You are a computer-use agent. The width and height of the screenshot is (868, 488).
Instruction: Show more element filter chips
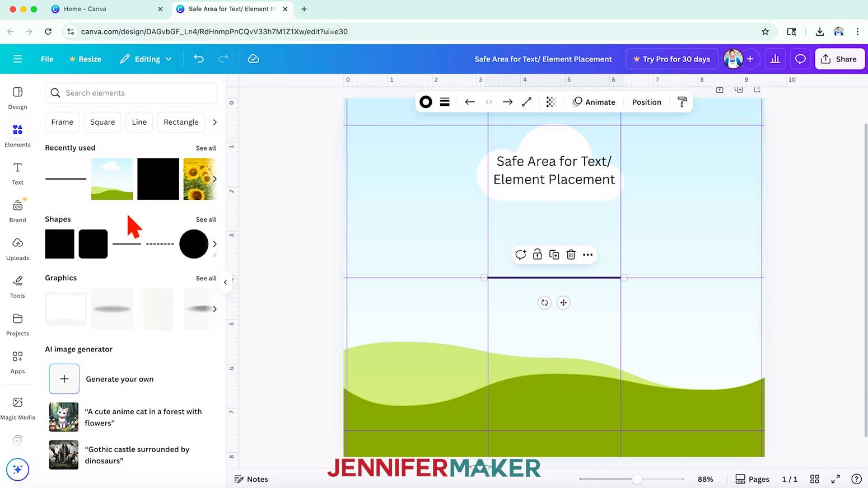(x=214, y=122)
